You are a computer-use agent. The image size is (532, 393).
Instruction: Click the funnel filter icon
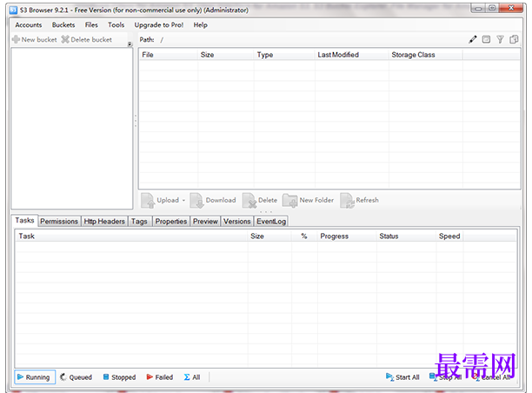[500, 39]
